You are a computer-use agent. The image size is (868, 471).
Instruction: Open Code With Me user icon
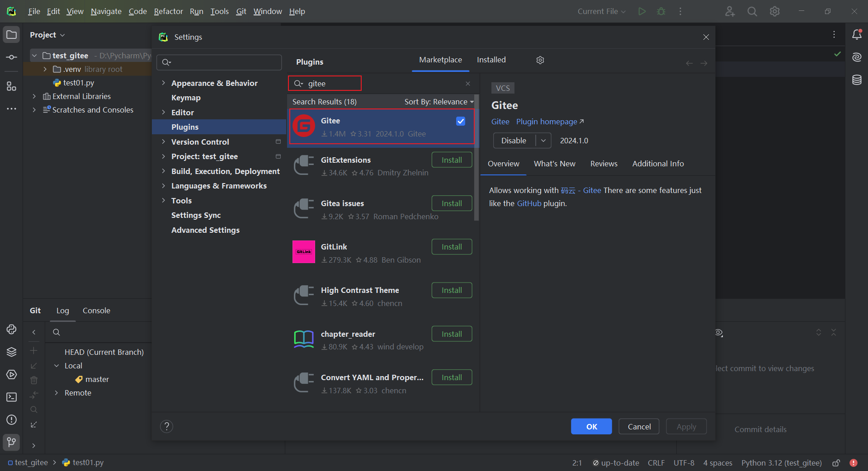(x=730, y=11)
